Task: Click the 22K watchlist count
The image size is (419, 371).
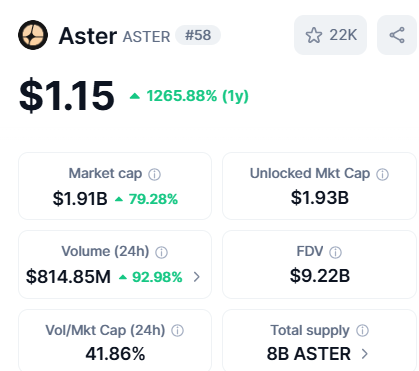Action: coord(343,35)
